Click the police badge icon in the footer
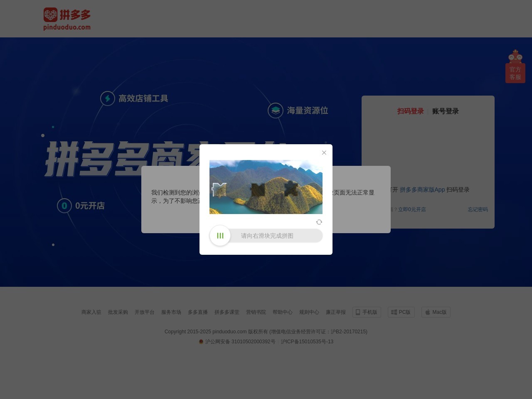This screenshot has width=532, height=399. pyautogui.click(x=201, y=342)
